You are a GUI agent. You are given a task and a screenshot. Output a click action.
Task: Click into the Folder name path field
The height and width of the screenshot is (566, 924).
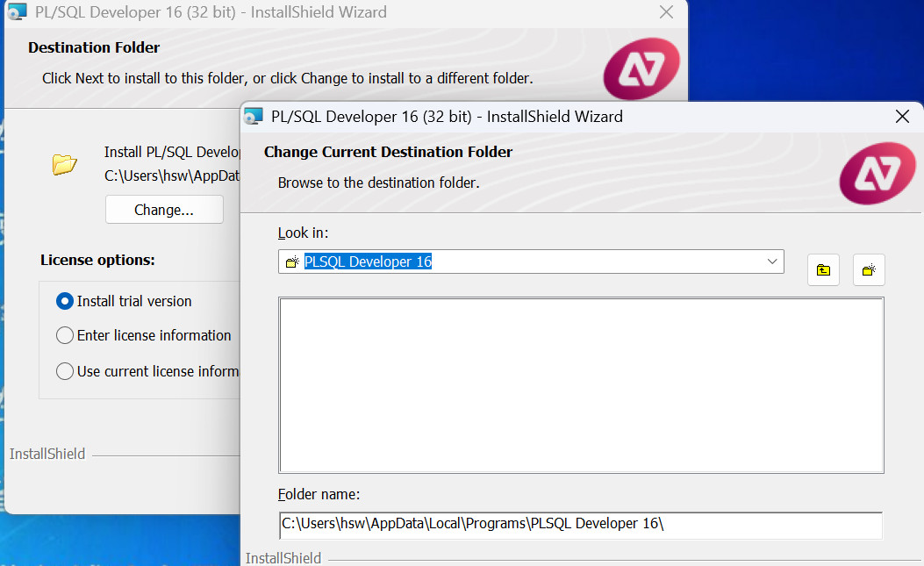click(x=579, y=524)
